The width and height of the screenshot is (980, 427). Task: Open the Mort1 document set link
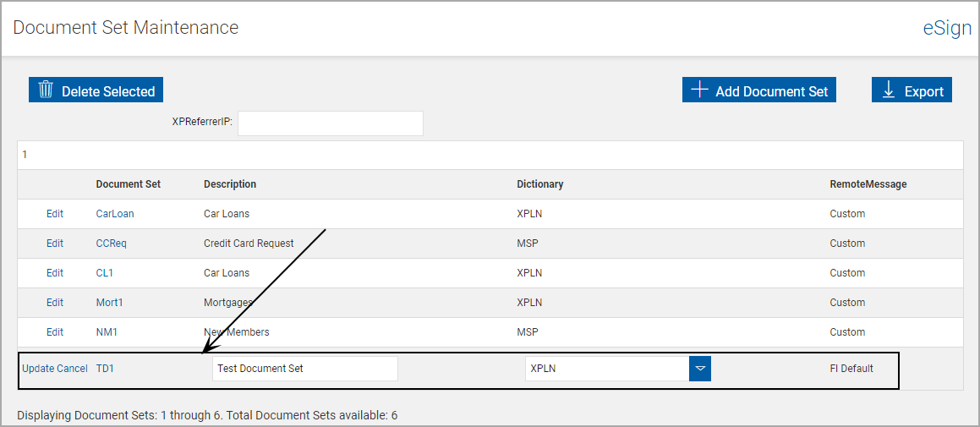tap(112, 303)
